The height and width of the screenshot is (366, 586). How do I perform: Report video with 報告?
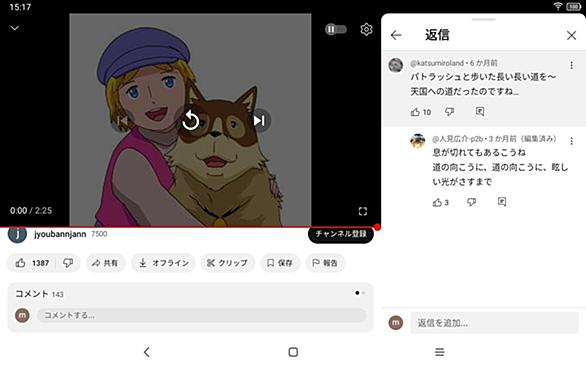click(x=325, y=263)
